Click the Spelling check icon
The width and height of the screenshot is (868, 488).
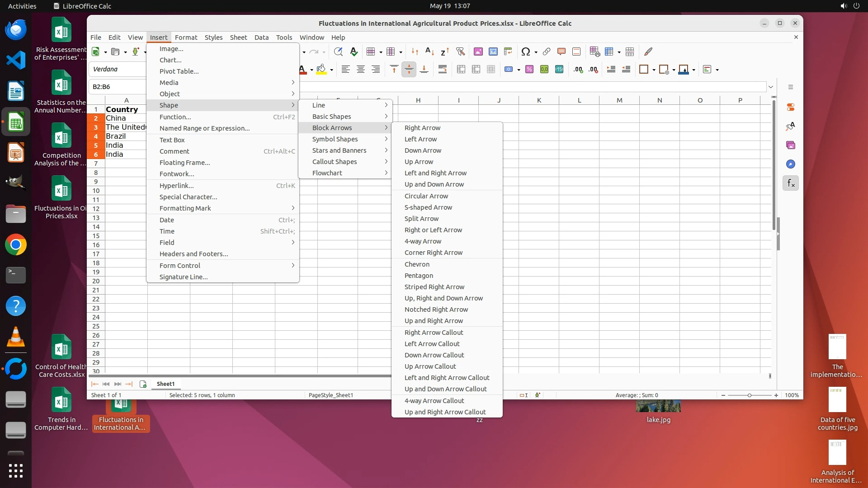(354, 52)
